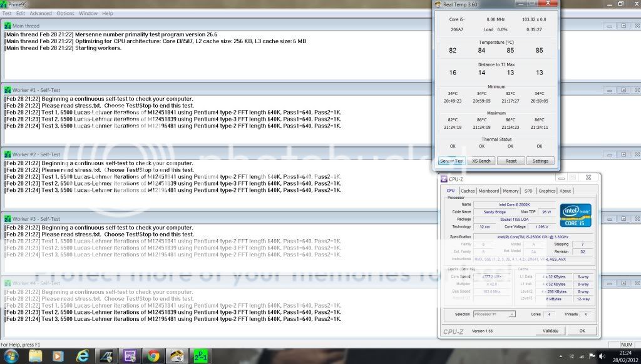The image size is (641, 364).
Task: Open Real Temp Settings
Action: pyautogui.click(x=540, y=161)
